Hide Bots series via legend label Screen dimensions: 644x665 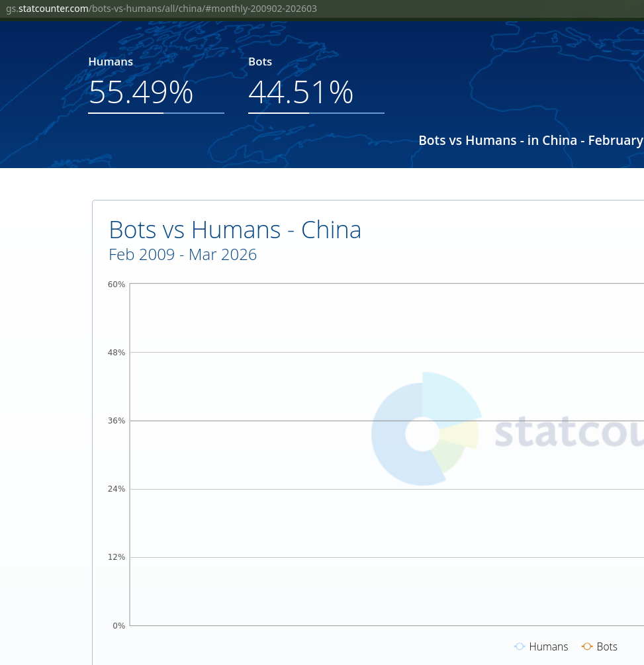(606, 646)
